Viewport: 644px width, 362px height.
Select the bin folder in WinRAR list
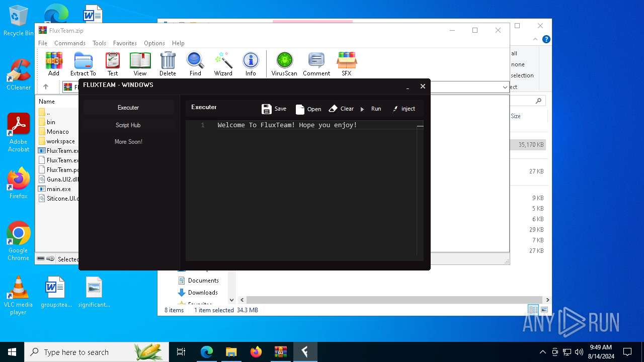(47, 122)
